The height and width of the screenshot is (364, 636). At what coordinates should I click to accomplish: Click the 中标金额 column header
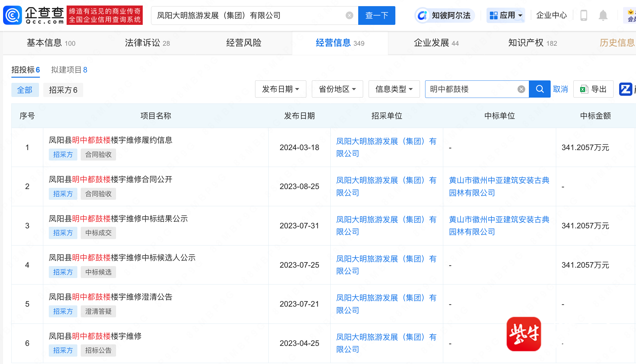[595, 116]
